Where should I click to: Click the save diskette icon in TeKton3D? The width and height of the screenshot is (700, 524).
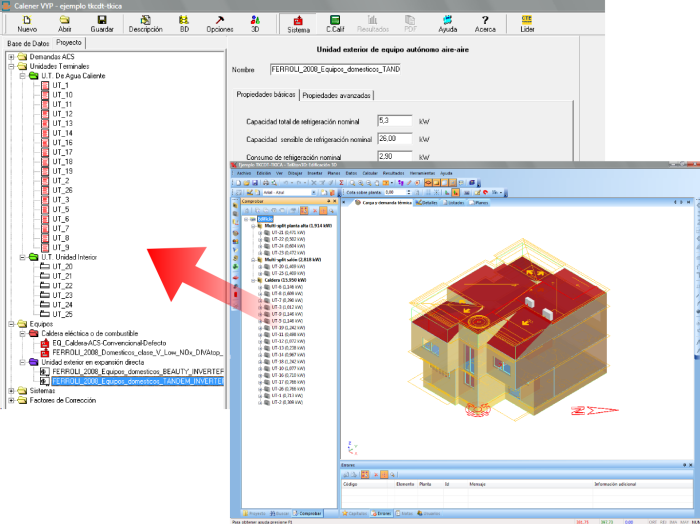point(255,183)
